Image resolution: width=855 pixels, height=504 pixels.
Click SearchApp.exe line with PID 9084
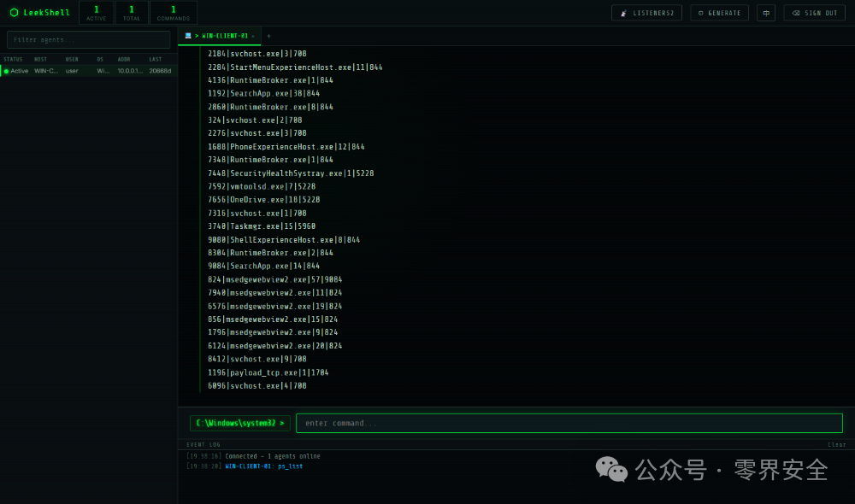[263, 266]
